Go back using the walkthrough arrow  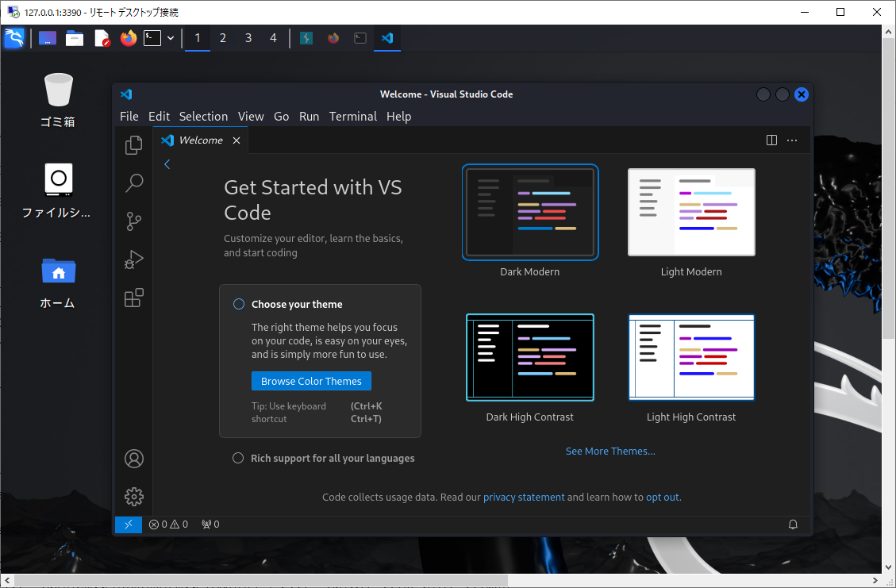click(167, 164)
